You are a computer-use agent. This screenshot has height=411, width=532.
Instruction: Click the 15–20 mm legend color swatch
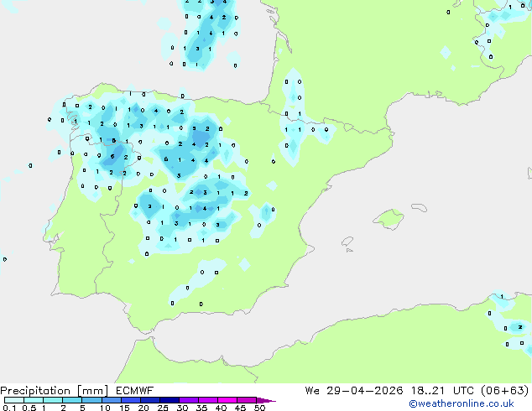[130, 400]
